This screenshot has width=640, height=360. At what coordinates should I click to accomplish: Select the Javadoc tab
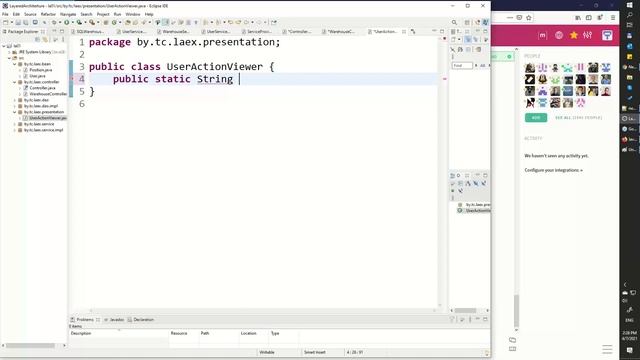click(x=114, y=320)
